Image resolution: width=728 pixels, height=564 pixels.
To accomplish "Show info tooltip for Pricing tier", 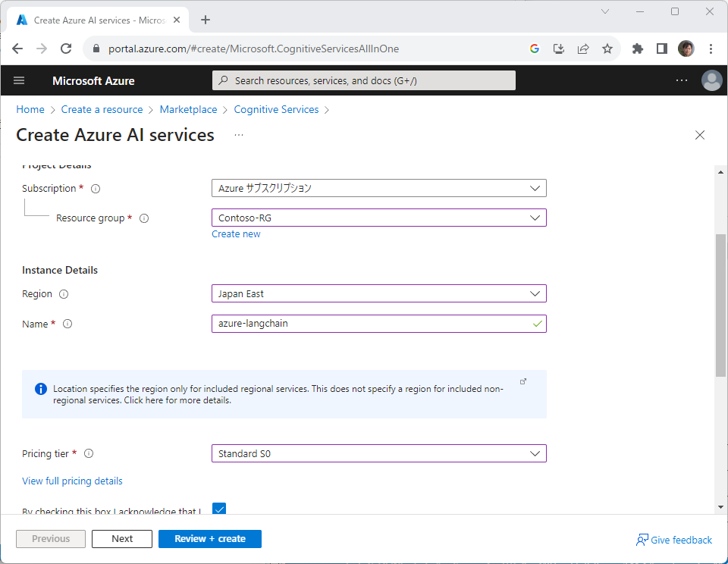I will point(89,453).
